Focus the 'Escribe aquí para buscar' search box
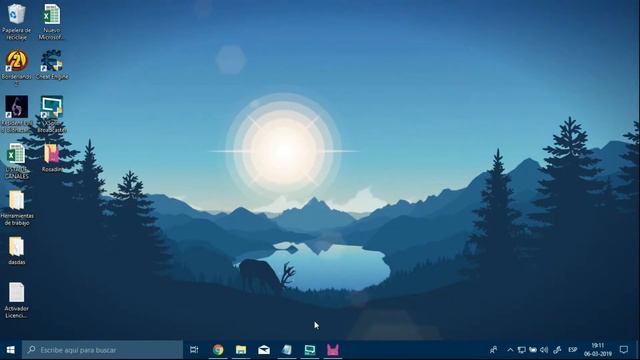Screen dimensions: 640x360 click(102, 350)
